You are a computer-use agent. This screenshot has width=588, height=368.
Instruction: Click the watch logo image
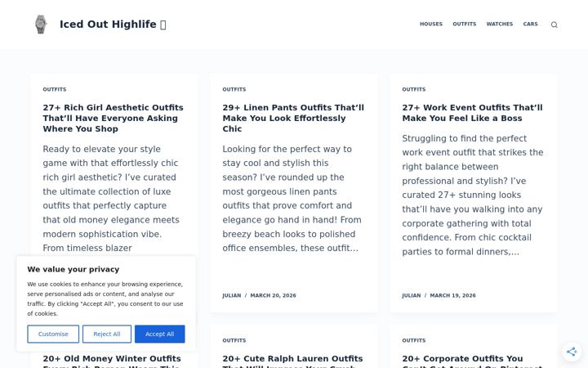[x=41, y=25]
